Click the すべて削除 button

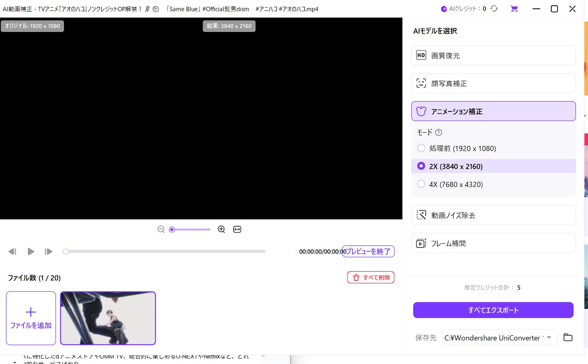pyautogui.click(x=371, y=277)
